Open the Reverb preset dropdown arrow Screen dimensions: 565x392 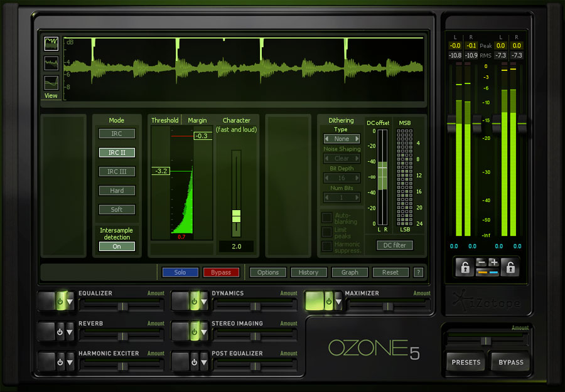(x=70, y=332)
